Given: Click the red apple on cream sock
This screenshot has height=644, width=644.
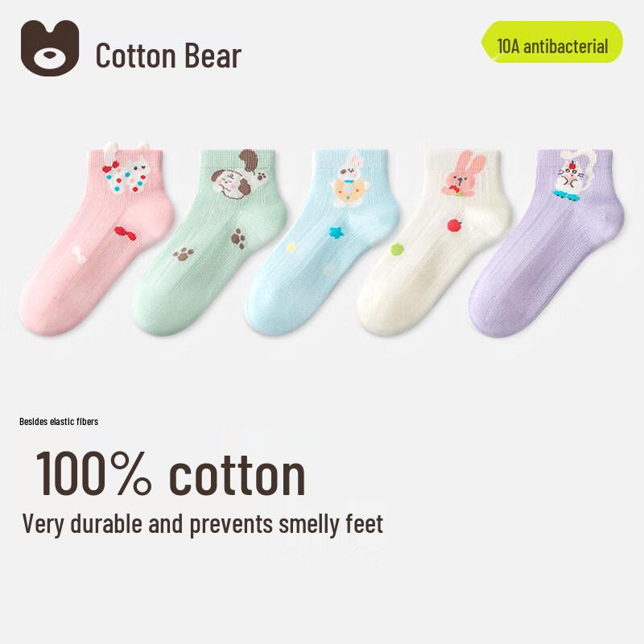Looking at the screenshot, I should pyautogui.click(x=454, y=225).
